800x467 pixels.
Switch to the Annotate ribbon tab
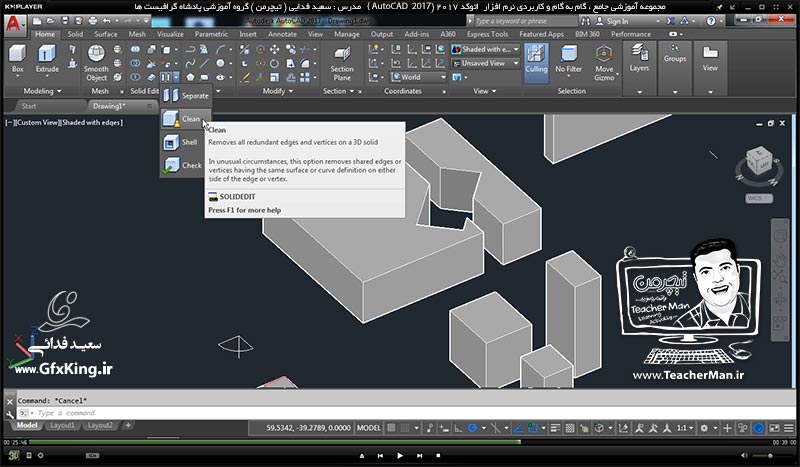[x=282, y=34]
